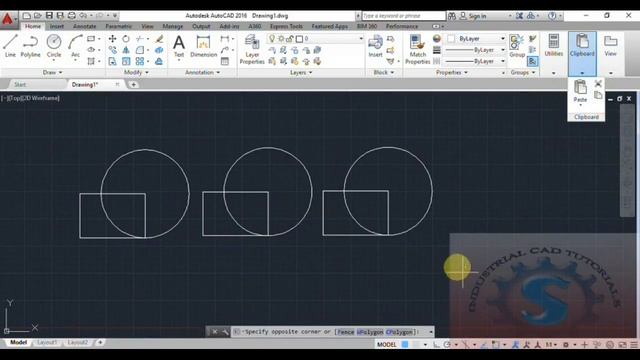Toggle clean screen in status bar
The image size is (640, 360).
click(x=622, y=344)
